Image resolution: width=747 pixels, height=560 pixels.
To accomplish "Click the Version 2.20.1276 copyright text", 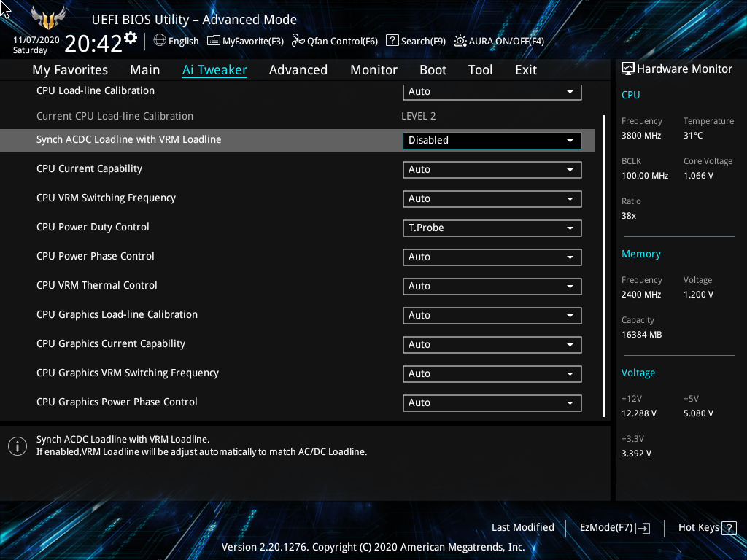I will point(373,547).
